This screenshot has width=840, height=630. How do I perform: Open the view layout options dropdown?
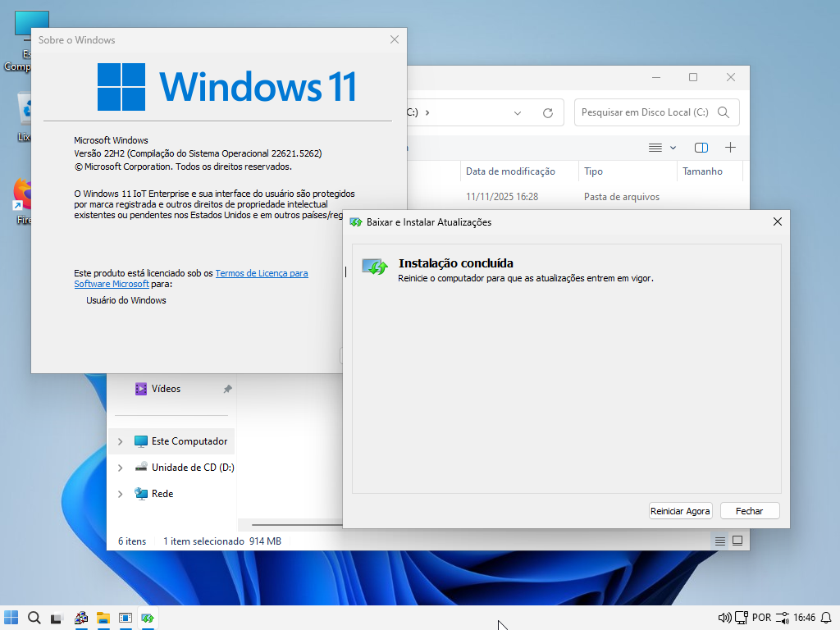pos(662,148)
